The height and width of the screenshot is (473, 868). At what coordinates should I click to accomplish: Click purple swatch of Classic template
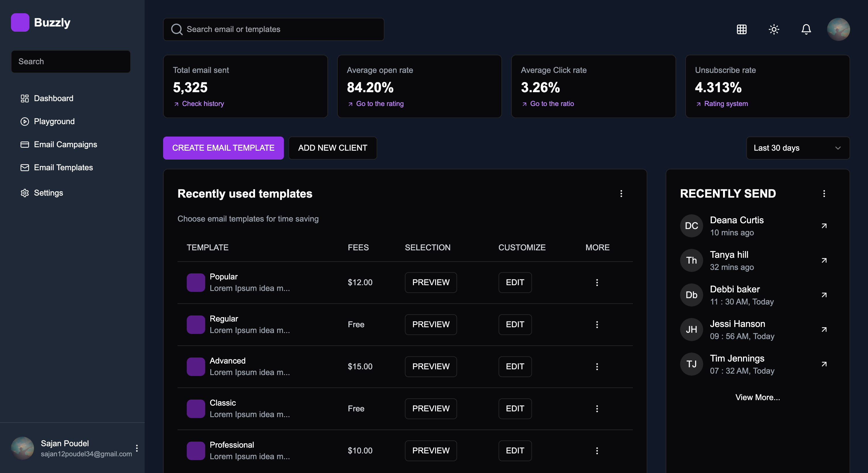point(196,408)
